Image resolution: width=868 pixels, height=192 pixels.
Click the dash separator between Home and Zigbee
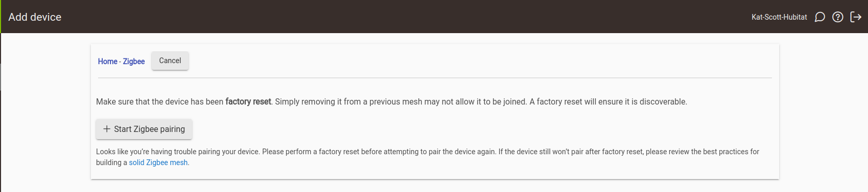pos(120,62)
